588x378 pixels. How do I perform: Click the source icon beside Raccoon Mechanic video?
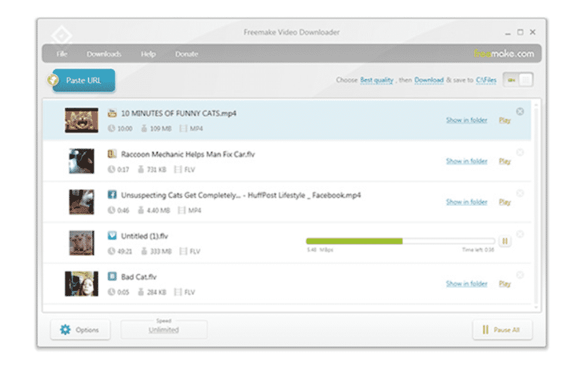pyautogui.click(x=113, y=154)
